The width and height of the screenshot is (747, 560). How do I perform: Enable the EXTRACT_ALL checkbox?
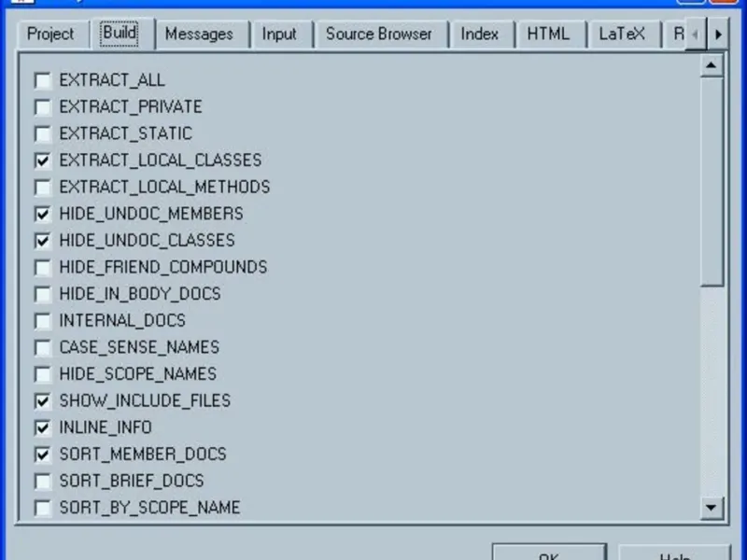coord(43,80)
